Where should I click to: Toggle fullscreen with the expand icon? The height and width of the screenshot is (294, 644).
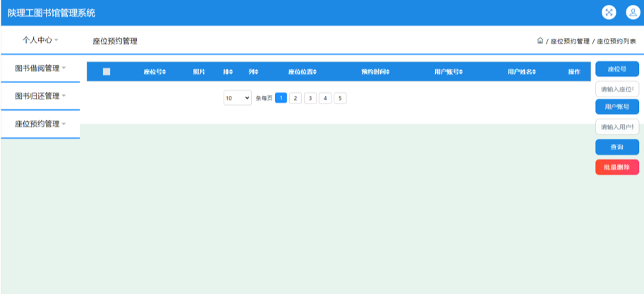(x=609, y=12)
